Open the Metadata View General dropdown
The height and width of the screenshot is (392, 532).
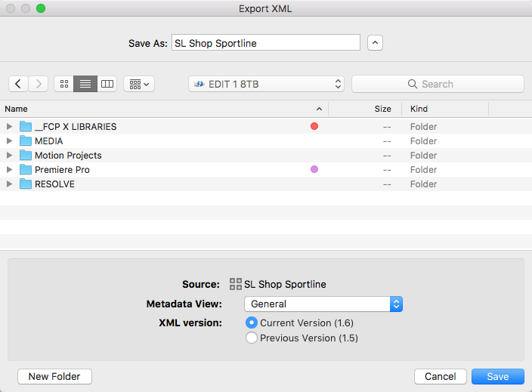coord(323,304)
